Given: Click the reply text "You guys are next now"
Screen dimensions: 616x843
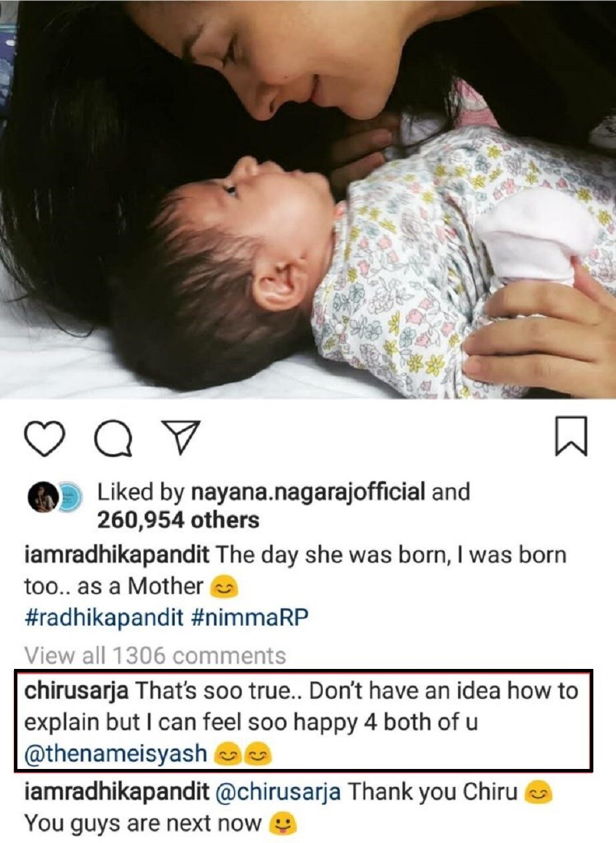Looking at the screenshot, I should [143, 825].
